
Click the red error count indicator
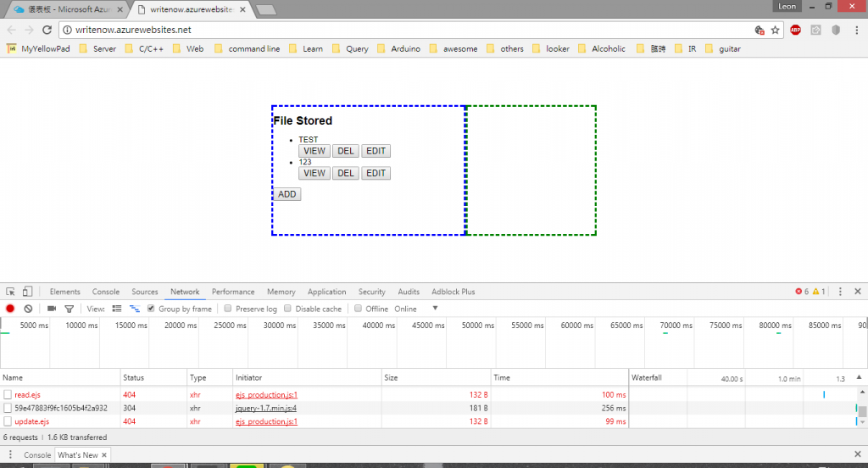tap(802, 292)
